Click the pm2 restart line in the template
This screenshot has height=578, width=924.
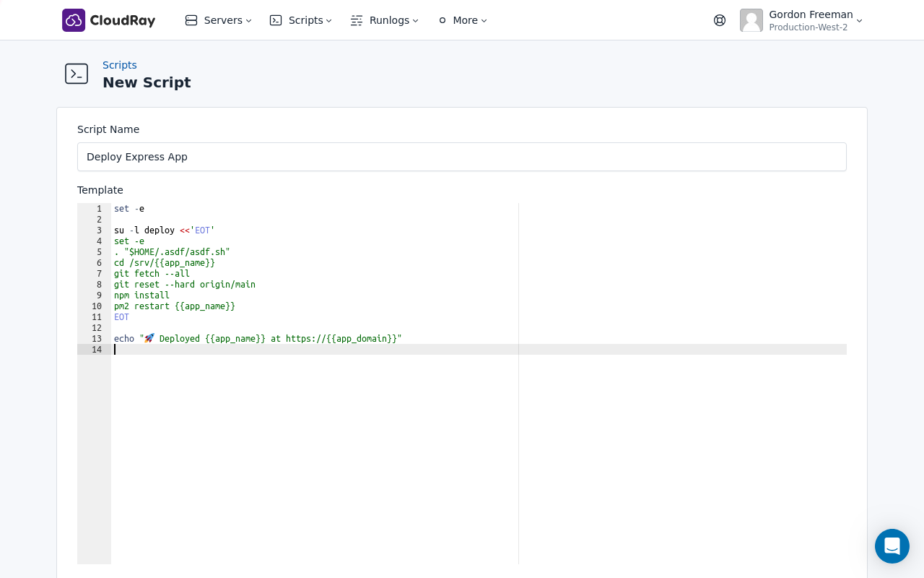coord(175,306)
